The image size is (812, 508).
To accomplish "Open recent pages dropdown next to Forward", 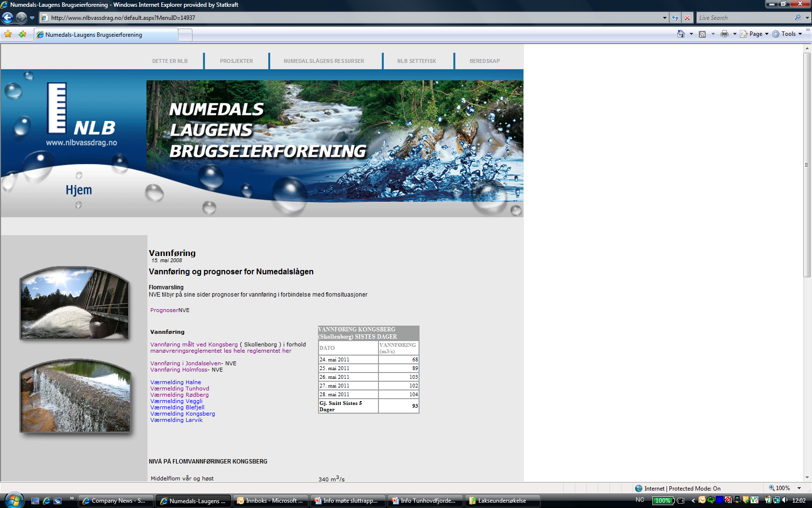I will click(x=32, y=18).
